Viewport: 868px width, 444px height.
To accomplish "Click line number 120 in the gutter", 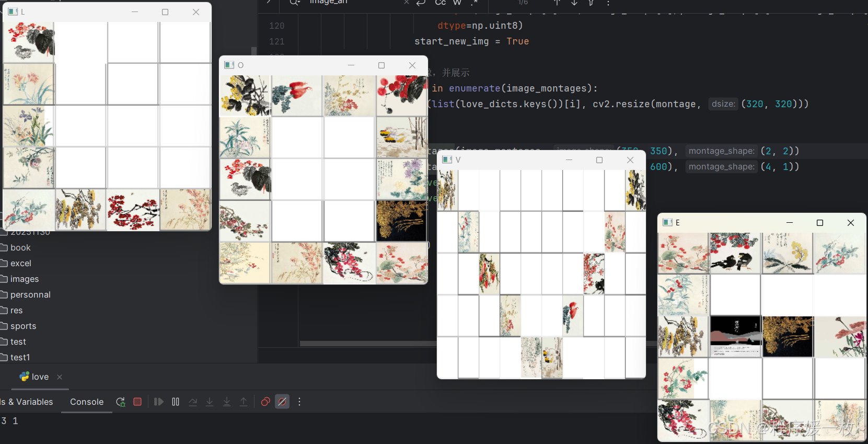I will point(276,26).
